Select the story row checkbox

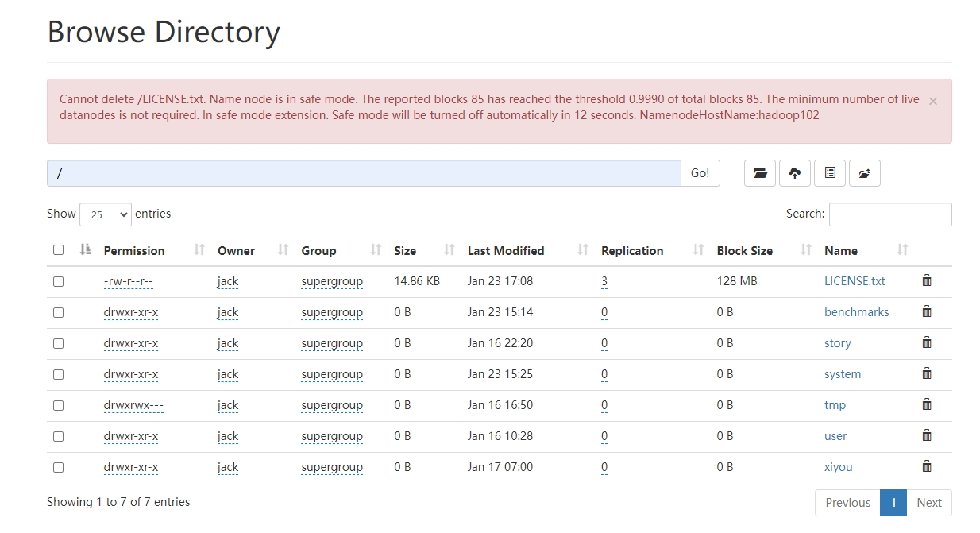point(58,343)
